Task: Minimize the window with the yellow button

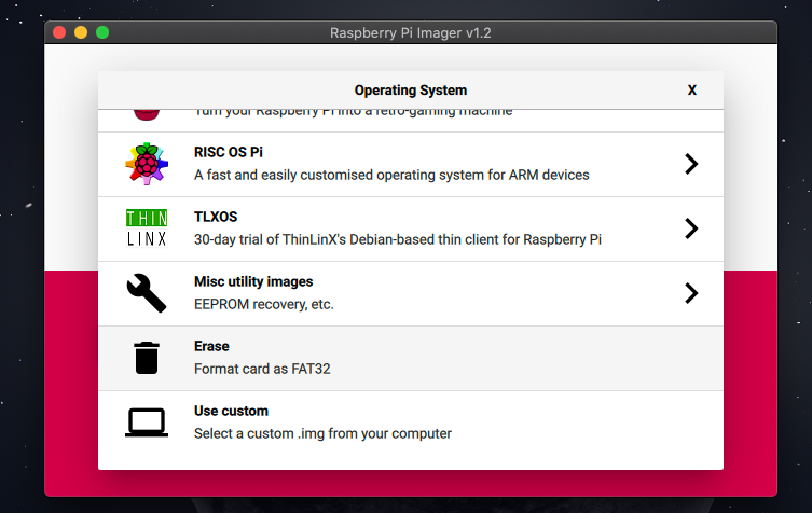Action: [81, 33]
